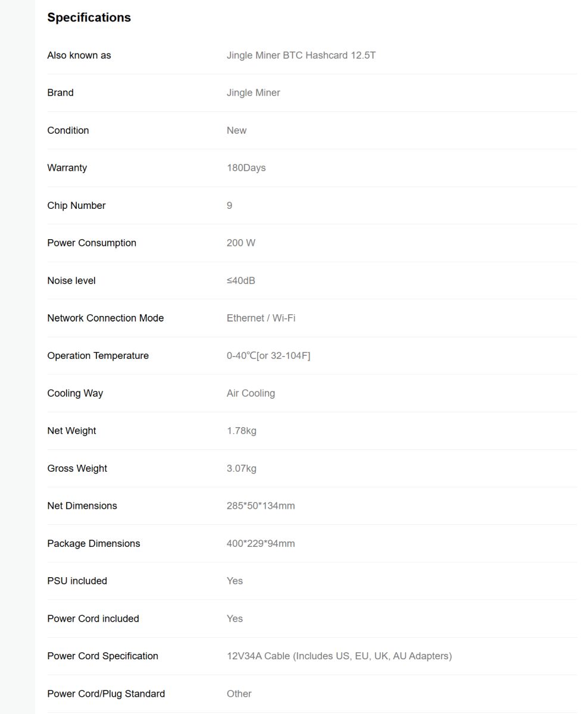Viewport: 588px width, 714px height.
Task: Click the Chip Number label
Action: [x=76, y=205]
